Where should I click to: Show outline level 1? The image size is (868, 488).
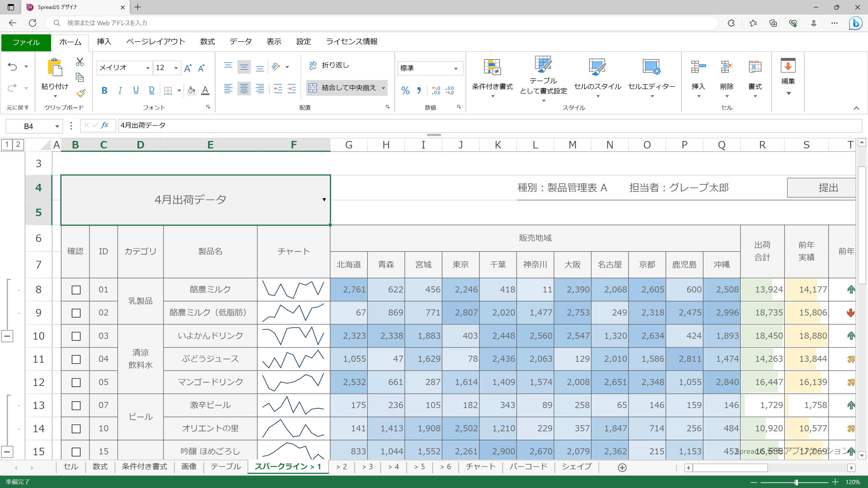coord(7,145)
